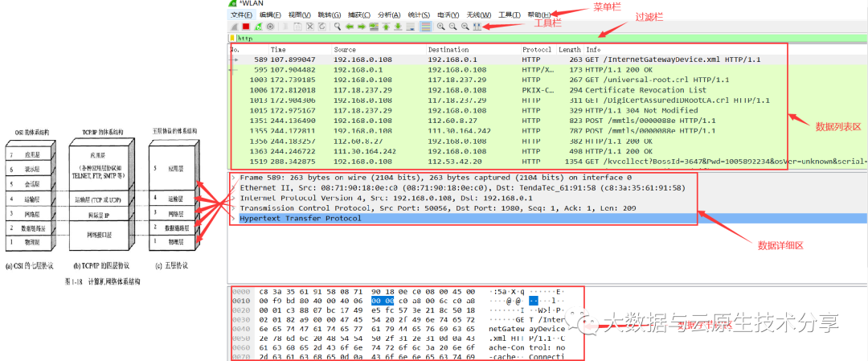Open the 视图(V) menu
The height and width of the screenshot is (361, 868).
300,15
